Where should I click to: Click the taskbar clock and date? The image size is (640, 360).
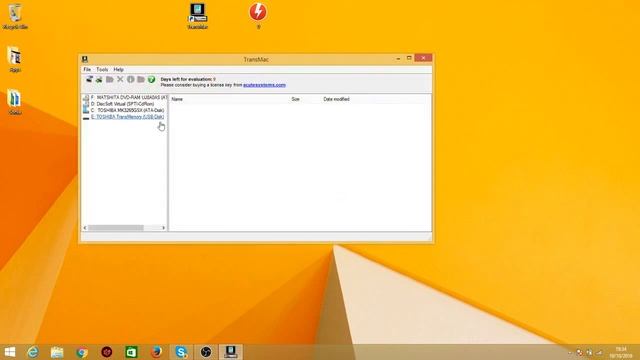click(621, 353)
